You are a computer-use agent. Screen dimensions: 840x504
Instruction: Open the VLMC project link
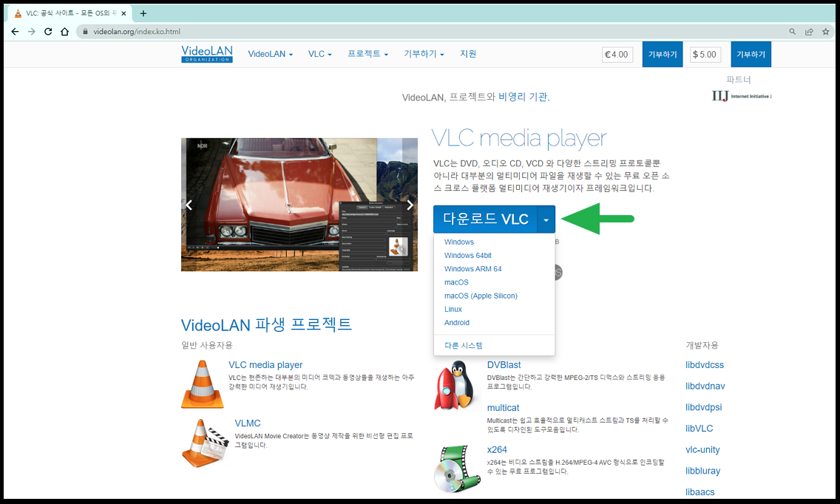point(248,423)
